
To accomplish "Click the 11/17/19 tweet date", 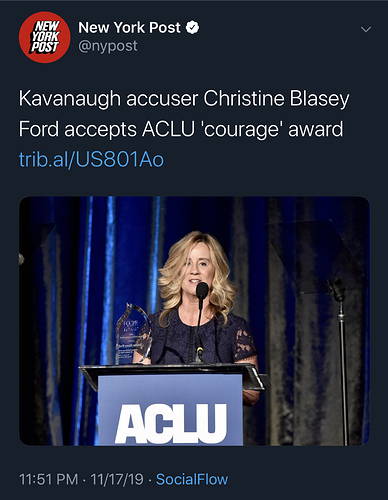I will pyautogui.click(x=117, y=479).
